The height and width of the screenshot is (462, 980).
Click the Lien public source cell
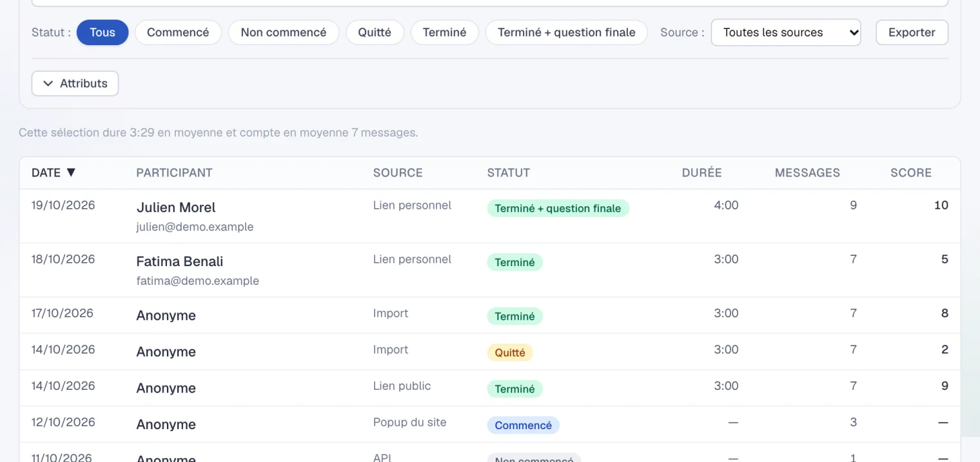(x=402, y=386)
